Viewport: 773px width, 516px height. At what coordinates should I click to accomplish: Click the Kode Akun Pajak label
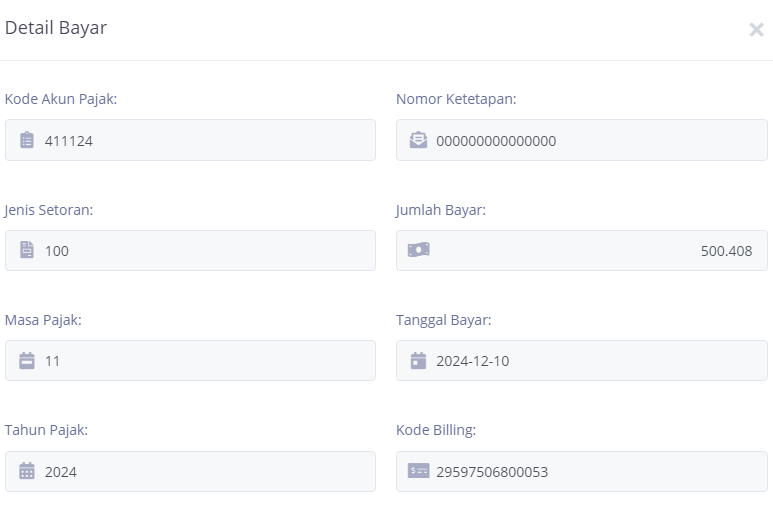click(61, 99)
